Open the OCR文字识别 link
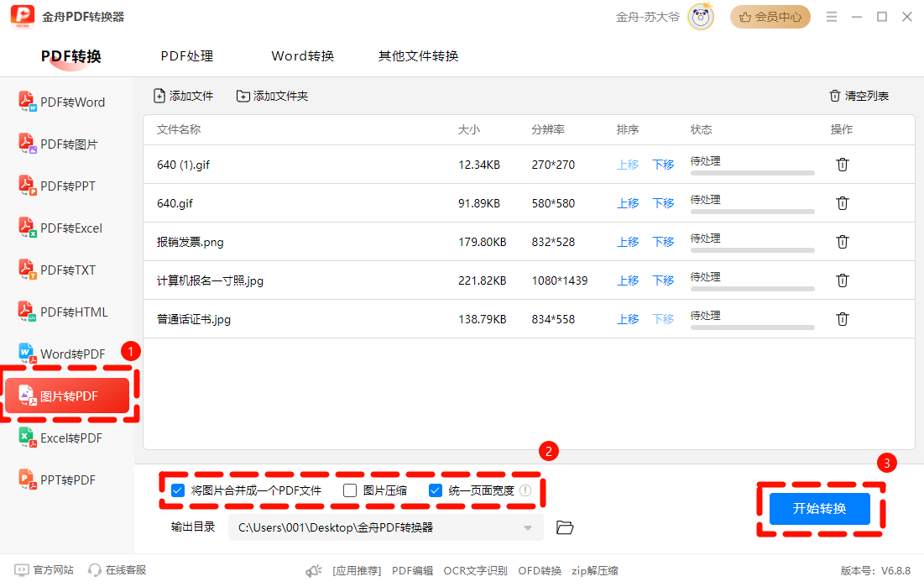 476,570
